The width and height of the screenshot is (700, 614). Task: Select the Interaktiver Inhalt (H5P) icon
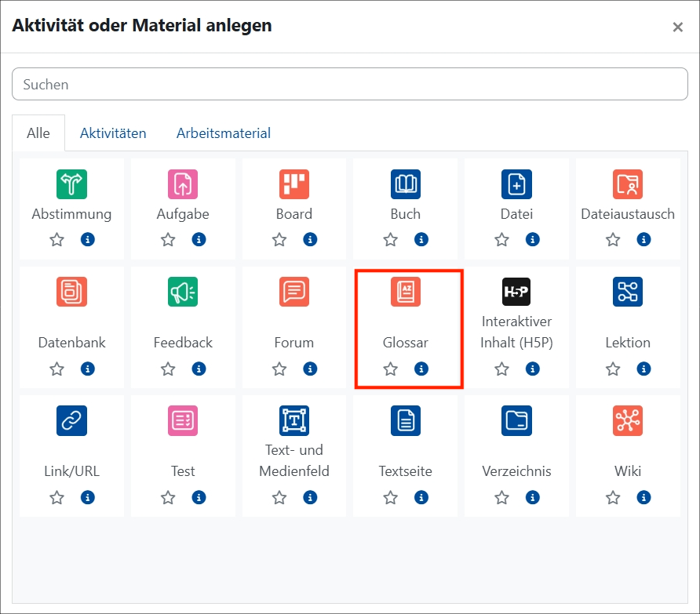point(516,292)
